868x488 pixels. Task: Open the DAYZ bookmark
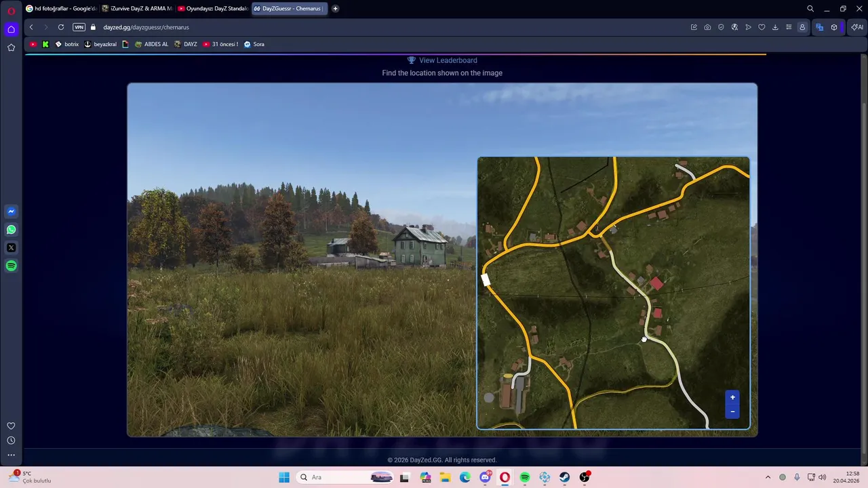click(186, 44)
